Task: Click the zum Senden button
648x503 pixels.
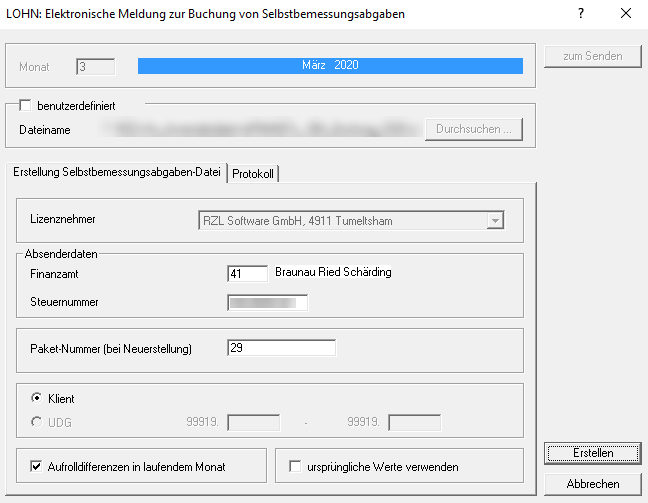Action: click(593, 56)
